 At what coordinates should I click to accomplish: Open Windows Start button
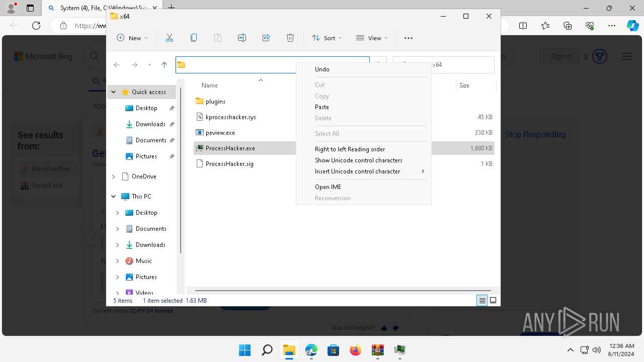(245, 350)
